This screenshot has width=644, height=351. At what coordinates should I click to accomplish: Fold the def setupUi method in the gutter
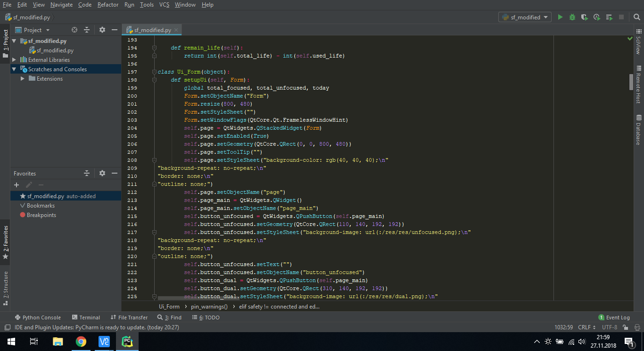(x=154, y=80)
